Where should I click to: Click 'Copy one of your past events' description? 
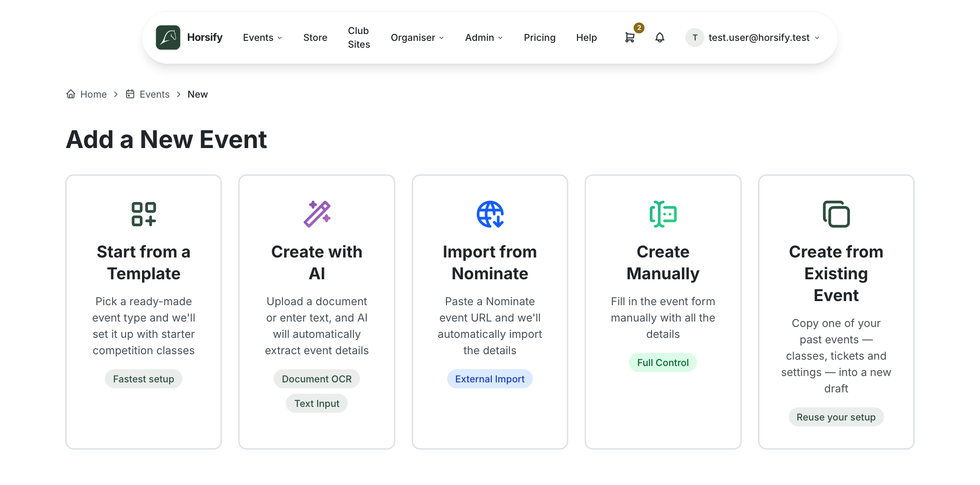click(836, 356)
